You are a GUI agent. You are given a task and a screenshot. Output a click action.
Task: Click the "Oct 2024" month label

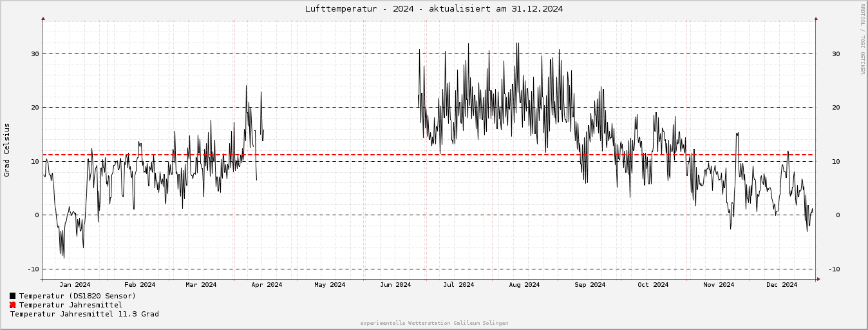pos(653,284)
